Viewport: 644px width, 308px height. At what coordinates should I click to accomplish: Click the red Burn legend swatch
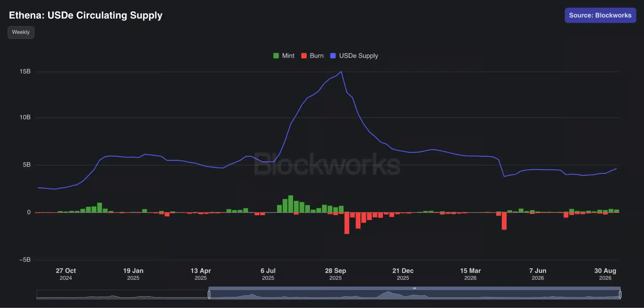pyautogui.click(x=304, y=56)
